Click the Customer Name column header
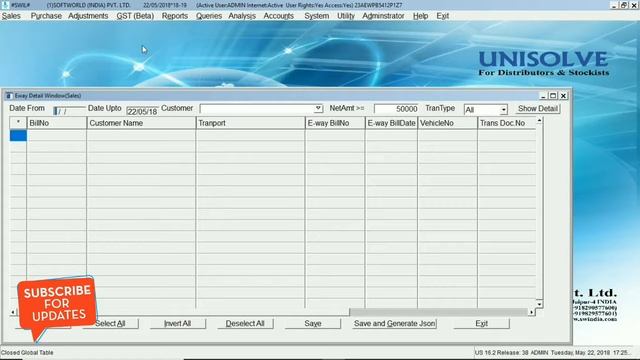The height and width of the screenshot is (360, 640). 141,123
